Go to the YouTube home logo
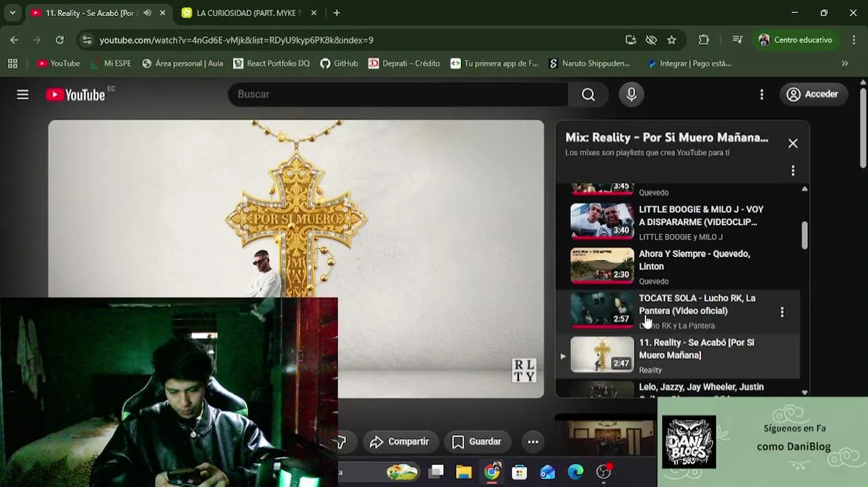This screenshot has height=487, width=868. (75, 95)
